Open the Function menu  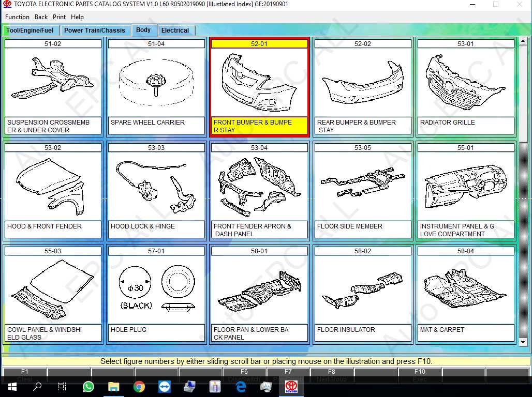[17, 17]
